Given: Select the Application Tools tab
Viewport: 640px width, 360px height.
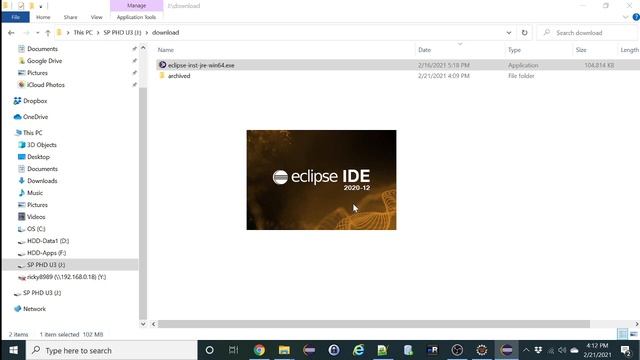Looking at the screenshot, I should tap(136, 17).
